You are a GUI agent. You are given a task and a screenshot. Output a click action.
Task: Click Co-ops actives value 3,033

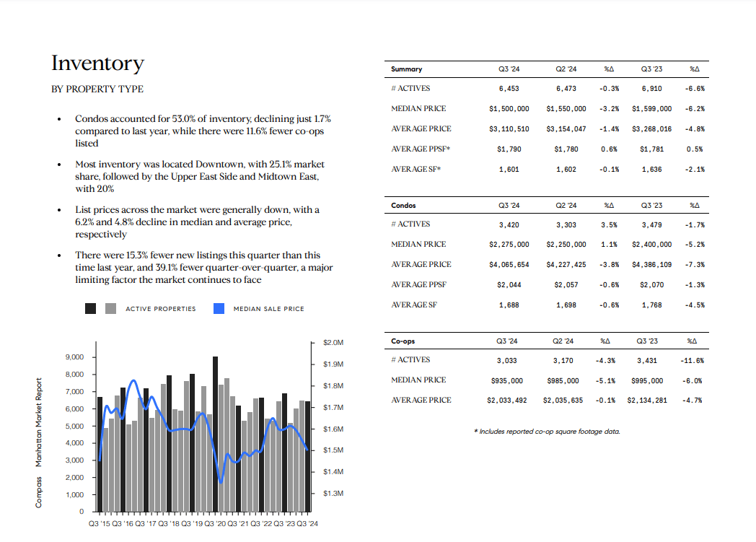point(506,361)
